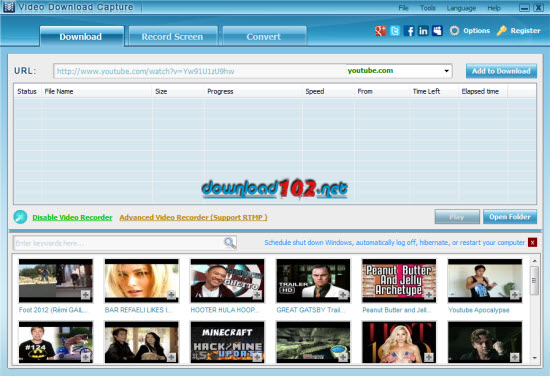Click the 'Youtube Apocalypse' title text

(479, 310)
